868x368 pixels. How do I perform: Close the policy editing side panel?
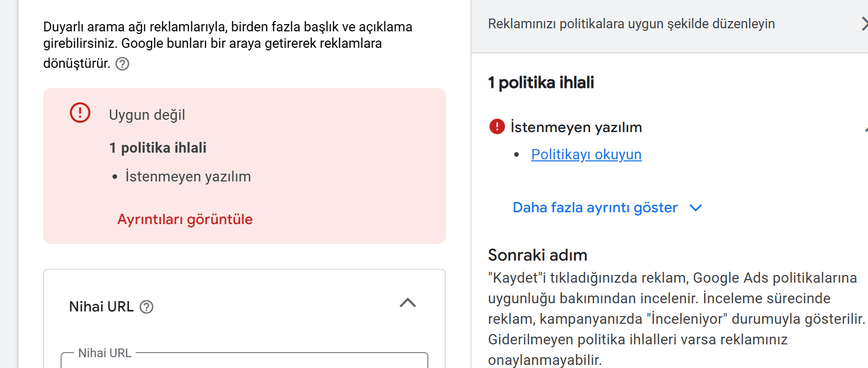[x=864, y=24]
